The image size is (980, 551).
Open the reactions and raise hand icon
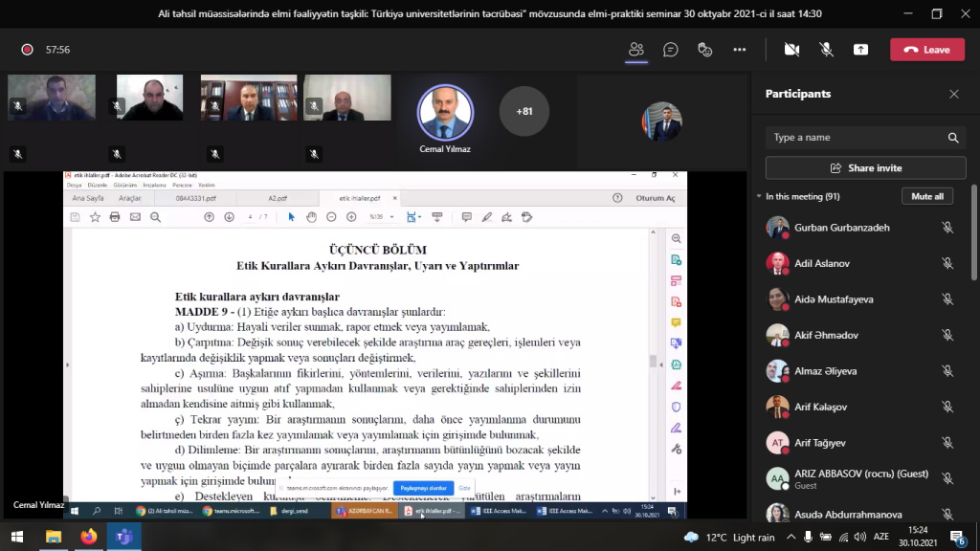point(705,50)
